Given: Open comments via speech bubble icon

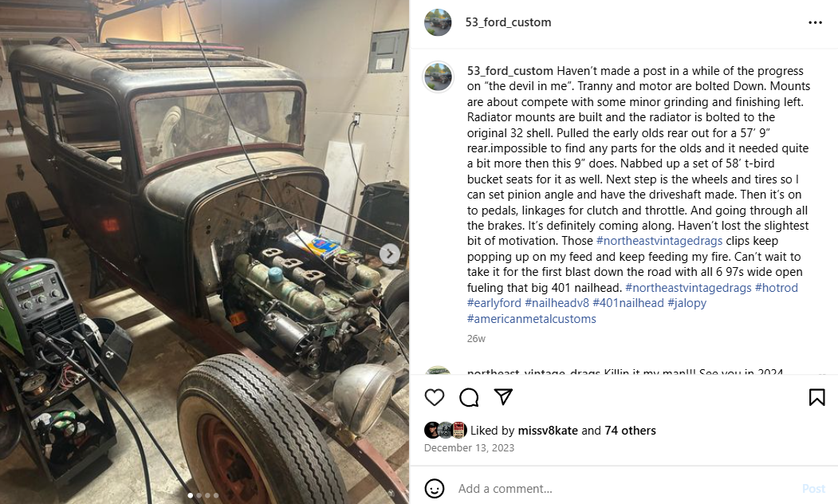Looking at the screenshot, I should coord(469,397).
